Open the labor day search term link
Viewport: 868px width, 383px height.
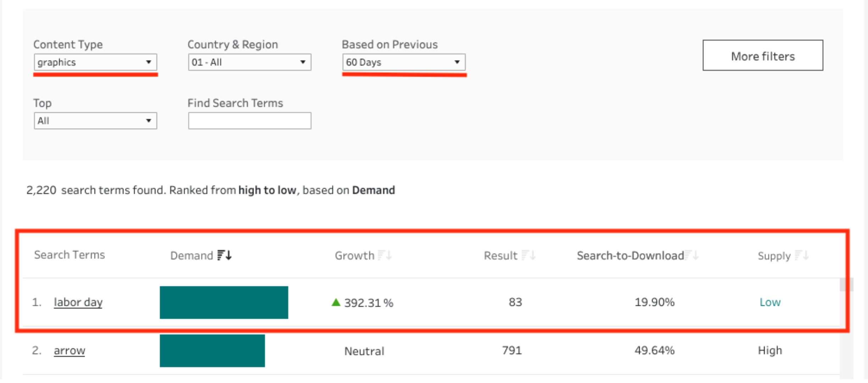pyautogui.click(x=78, y=302)
